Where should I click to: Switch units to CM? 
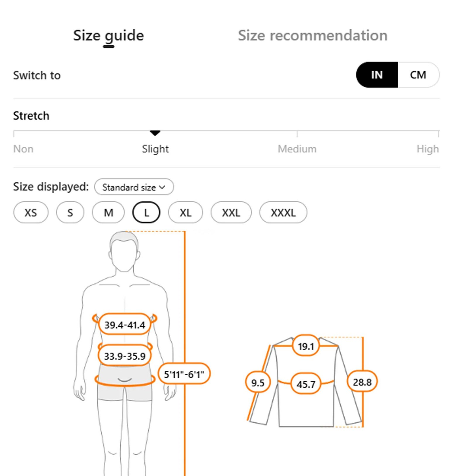[418, 75]
